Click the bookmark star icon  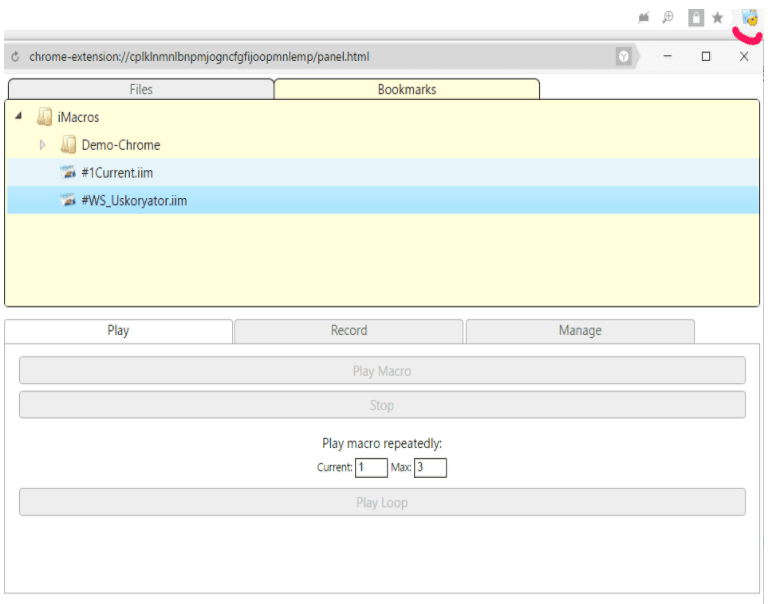[x=717, y=18]
